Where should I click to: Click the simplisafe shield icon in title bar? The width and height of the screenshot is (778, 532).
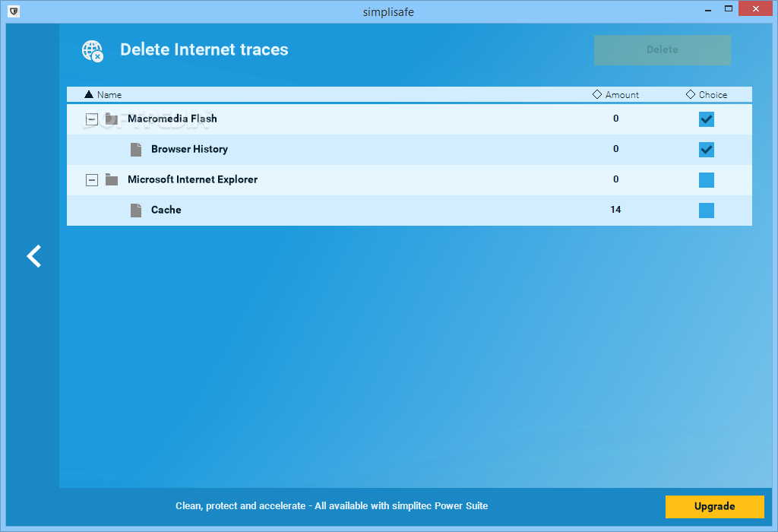point(14,11)
